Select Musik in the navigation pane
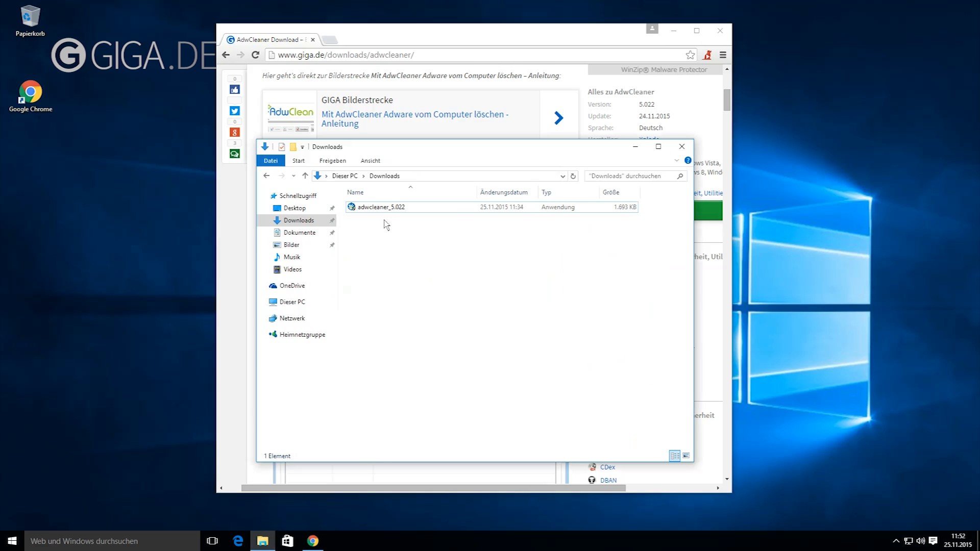 (291, 257)
